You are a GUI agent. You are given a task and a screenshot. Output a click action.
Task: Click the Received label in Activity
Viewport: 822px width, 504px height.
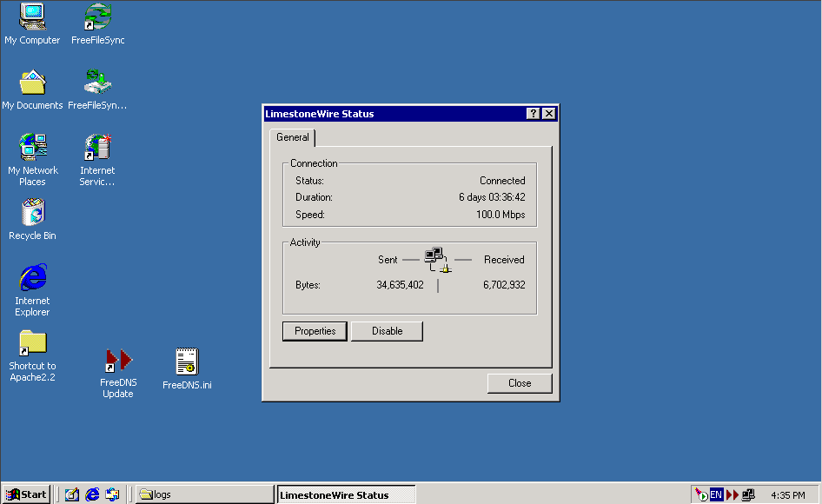[504, 260]
